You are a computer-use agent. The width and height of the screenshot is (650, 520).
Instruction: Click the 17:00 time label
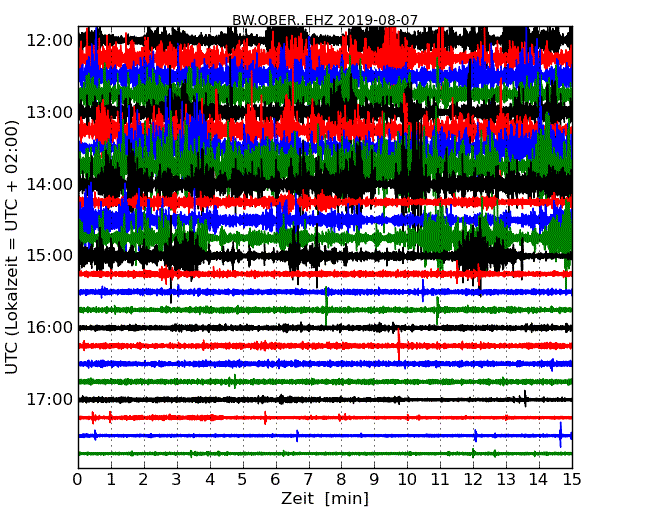(50, 399)
